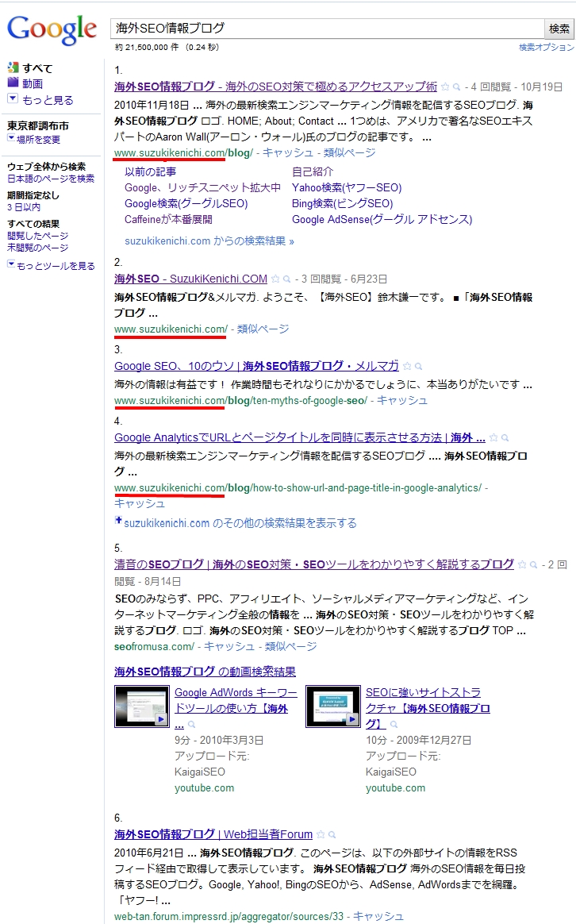Open the 自己紹介 sitelink

click(x=313, y=171)
